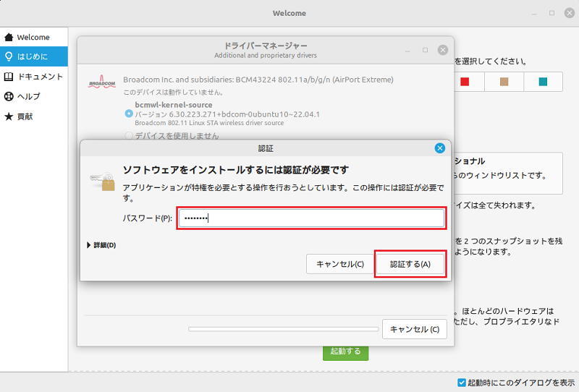Click Broadcom 802.11 Linux STA wireless driver text
This screenshot has width=579, height=392.
(x=209, y=123)
